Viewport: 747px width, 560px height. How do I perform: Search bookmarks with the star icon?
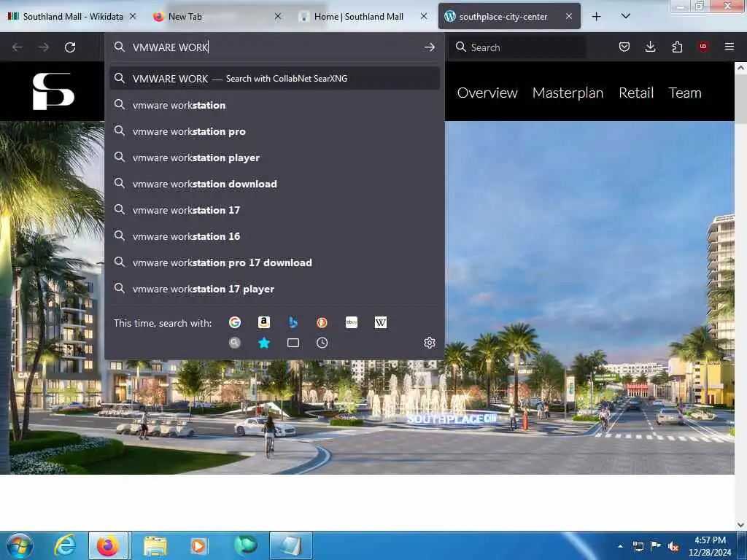(x=264, y=343)
